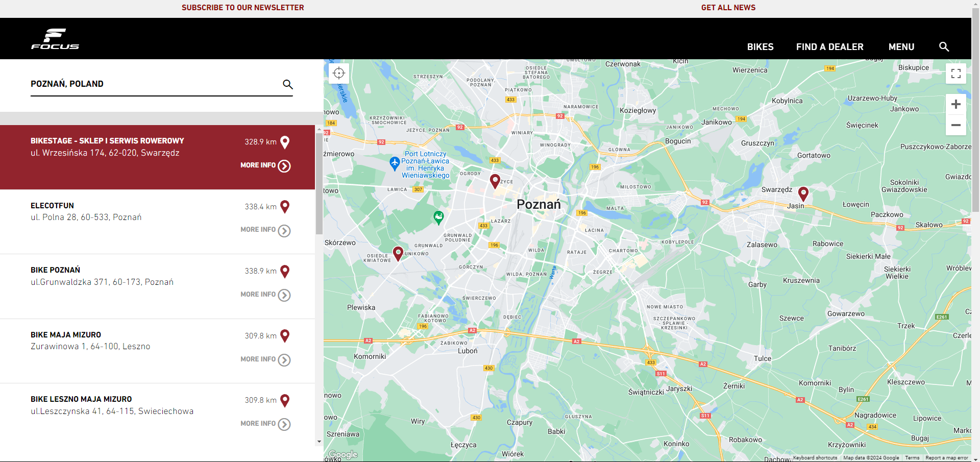980x462 pixels.
Task: Select the dealer marker near Jeżyce on map
Action: 495,181
